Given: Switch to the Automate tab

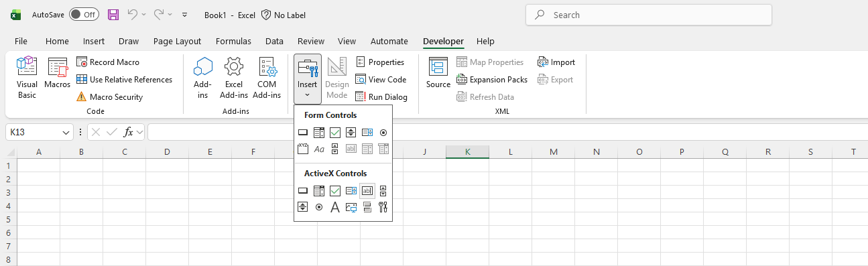Looking at the screenshot, I should [x=389, y=41].
